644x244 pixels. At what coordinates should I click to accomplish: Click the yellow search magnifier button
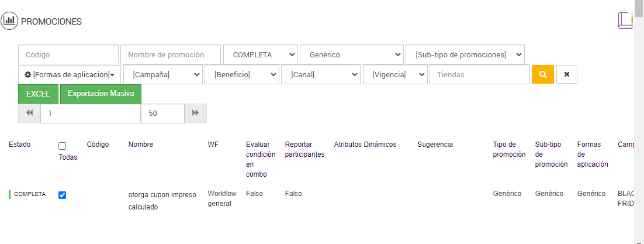(x=543, y=74)
